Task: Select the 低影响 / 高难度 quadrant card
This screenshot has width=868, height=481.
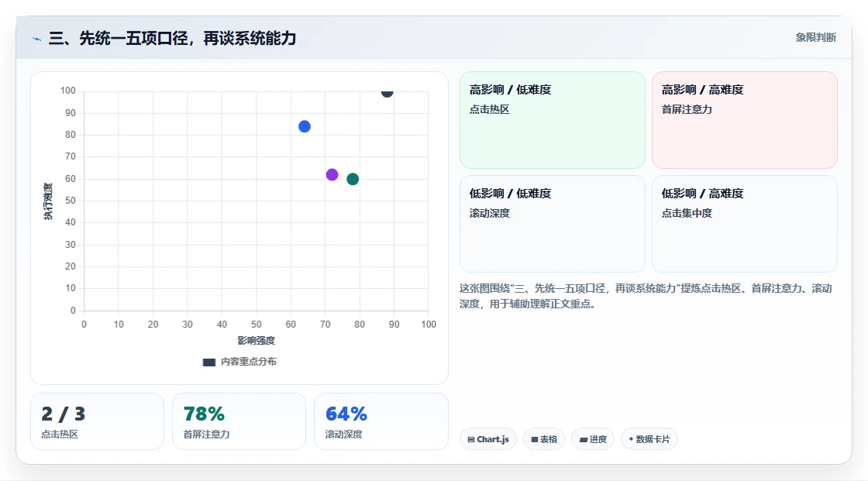Action: point(745,224)
